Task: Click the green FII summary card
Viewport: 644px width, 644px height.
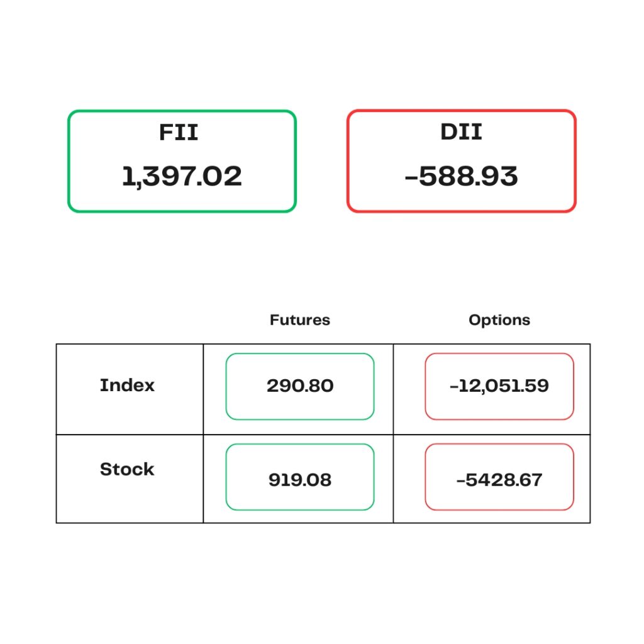Action: [x=182, y=161]
